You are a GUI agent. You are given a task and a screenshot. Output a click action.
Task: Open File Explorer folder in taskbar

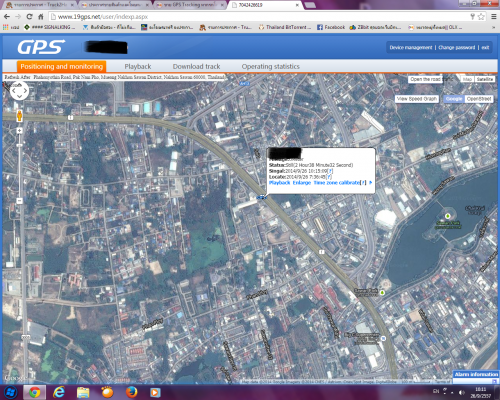coord(83,392)
